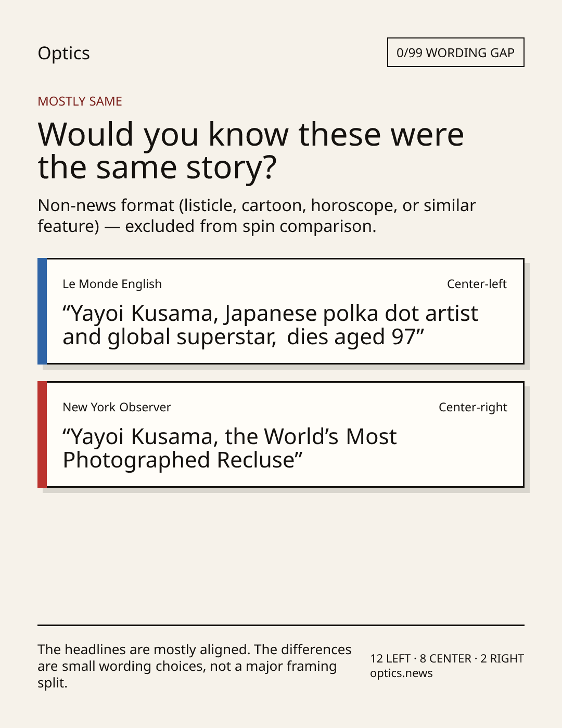The width and height of the screenshot is (562, 728).
Task: Click the headlines mostly aligned summary text
Action: point(195,666)
